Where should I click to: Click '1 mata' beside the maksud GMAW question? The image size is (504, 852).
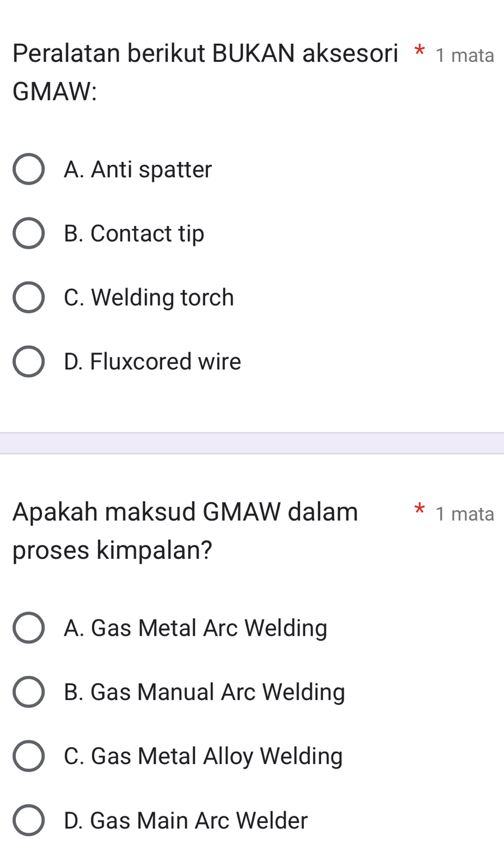(465, 514)
